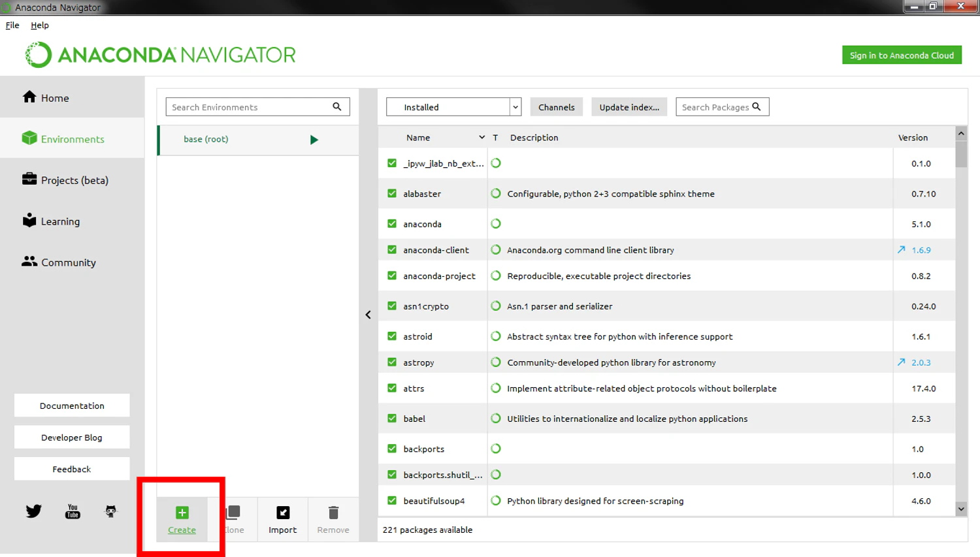Click the Update index... button
Image resolution: width=980 pixels, height=557 pixels.
[x=629, y=107]
